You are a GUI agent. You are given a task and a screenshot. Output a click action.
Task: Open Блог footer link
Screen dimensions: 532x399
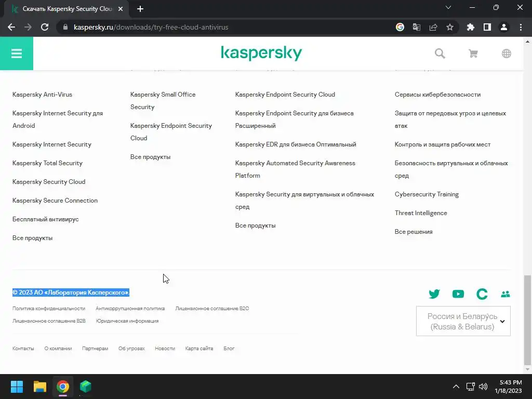click(229, 349)
